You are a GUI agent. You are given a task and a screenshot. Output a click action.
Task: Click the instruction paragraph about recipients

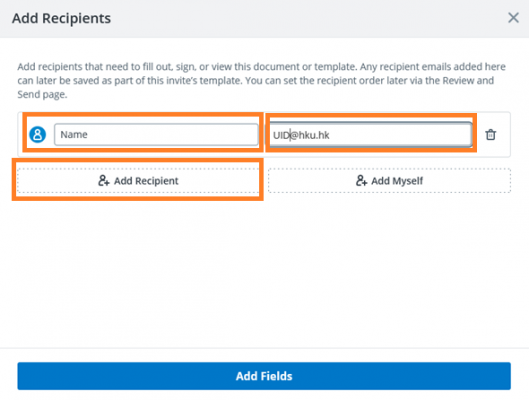coord(261,80)
